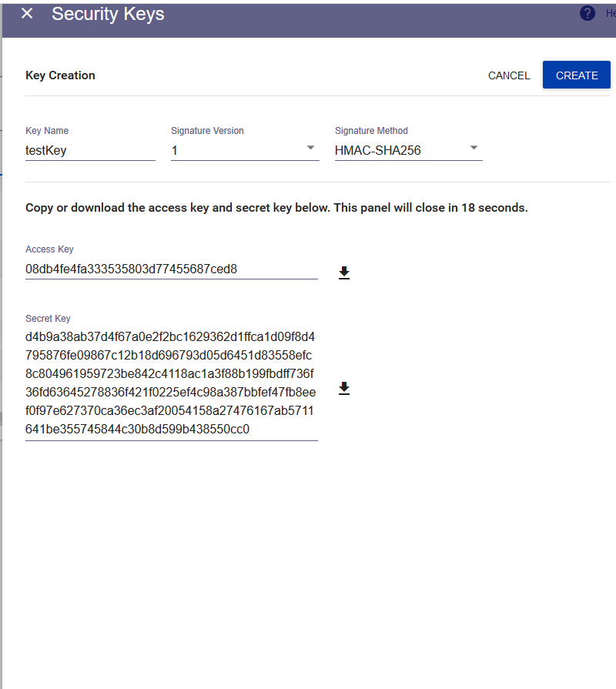Click the Signature Method dropdown arrow

tap(474, 147)
